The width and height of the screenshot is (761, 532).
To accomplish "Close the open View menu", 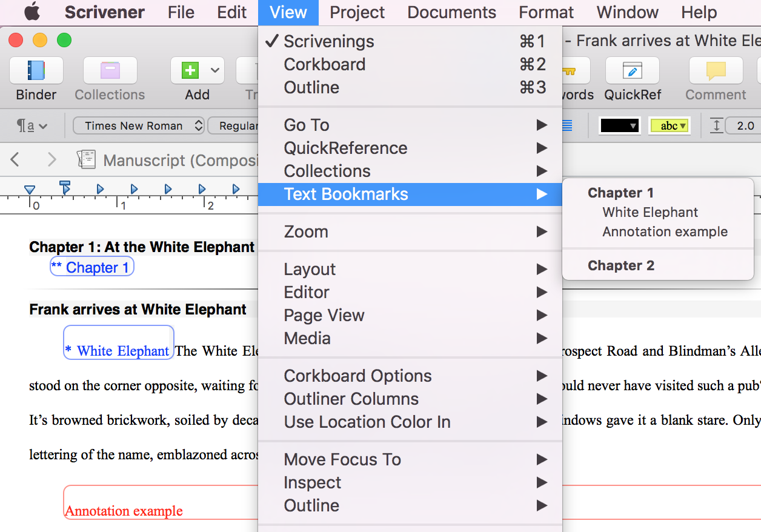I will click(288, 12).
